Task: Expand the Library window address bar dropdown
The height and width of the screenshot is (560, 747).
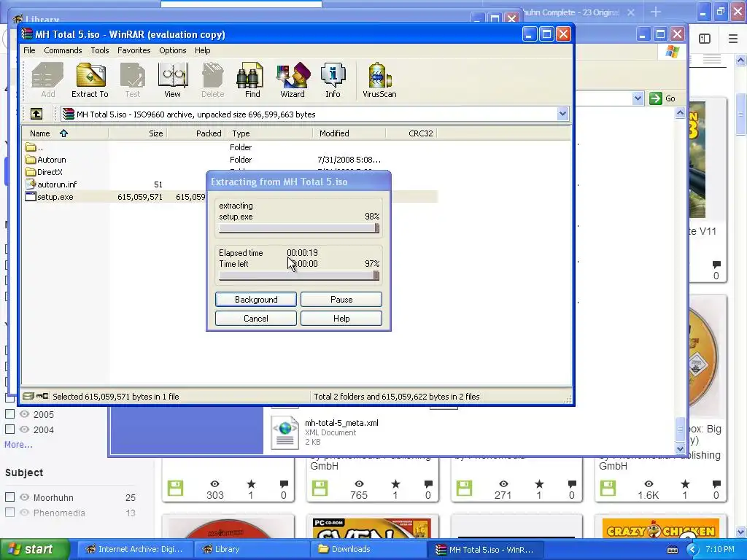Action: 638,98
